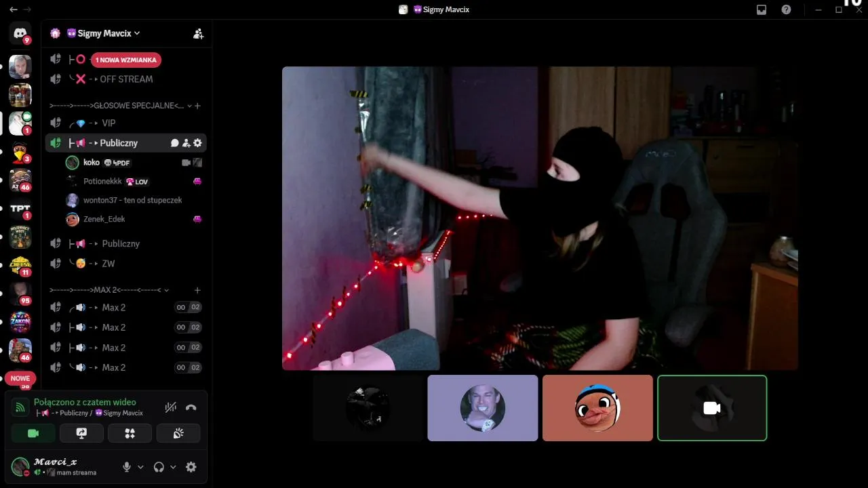Create channel in MAX 2 category
The height and width of the screenshot is (488, 868).
tap(197, 290)
